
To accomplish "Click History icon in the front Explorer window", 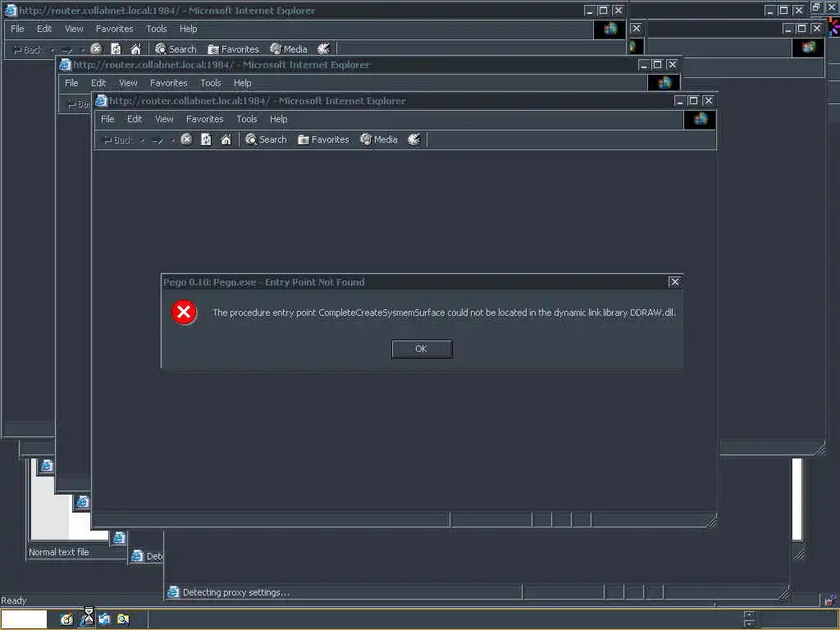I will click(x=414, y=139).
